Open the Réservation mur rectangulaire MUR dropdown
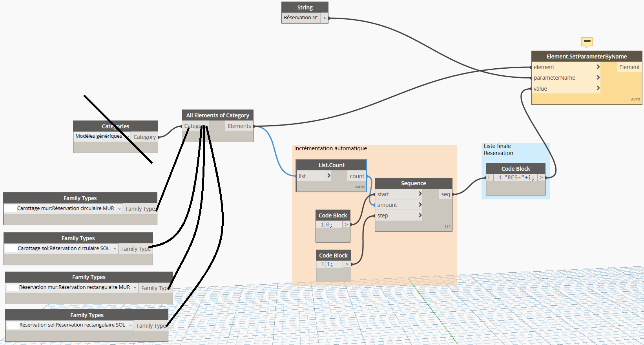 [135, 287]
